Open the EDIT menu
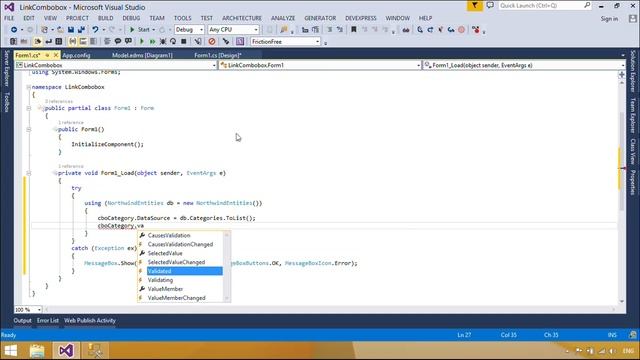 tap(29, 18)
